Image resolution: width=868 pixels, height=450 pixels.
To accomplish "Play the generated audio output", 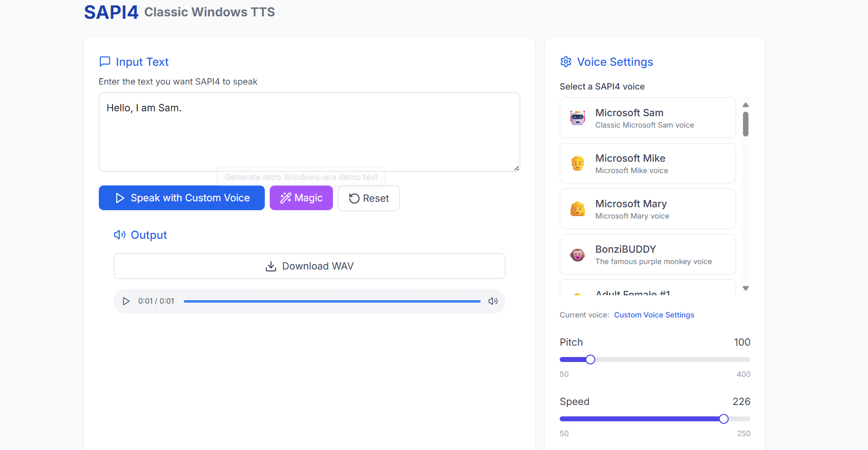I will [x=126, y=301].
